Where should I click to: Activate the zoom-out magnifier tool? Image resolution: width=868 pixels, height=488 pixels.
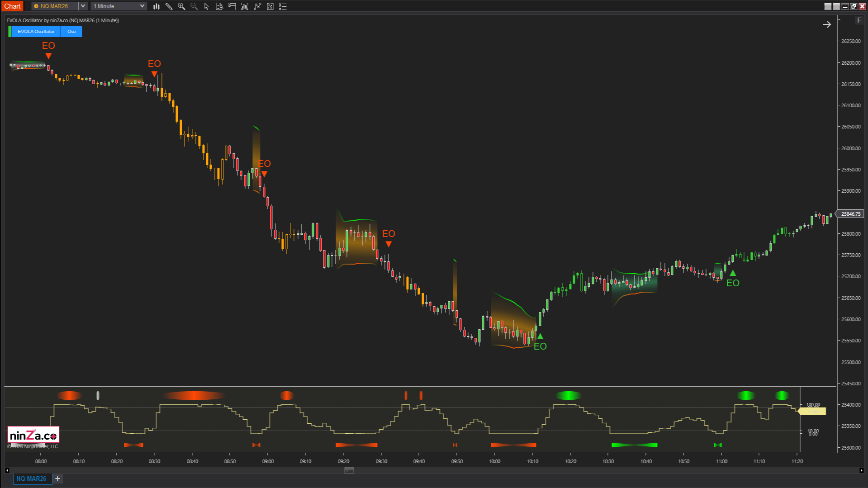tap(194, 6)
